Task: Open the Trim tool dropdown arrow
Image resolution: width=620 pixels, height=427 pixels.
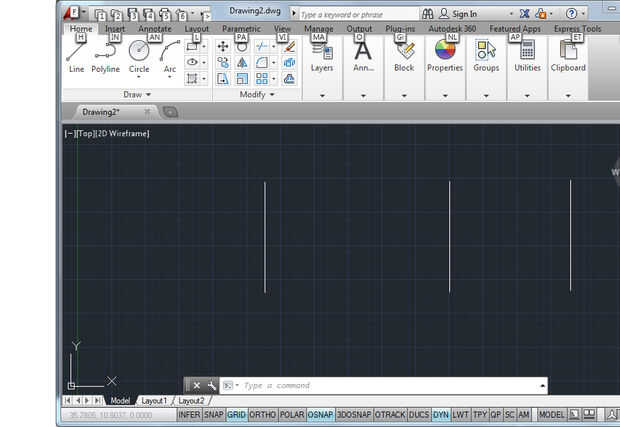Action: (x=273, y=47)
